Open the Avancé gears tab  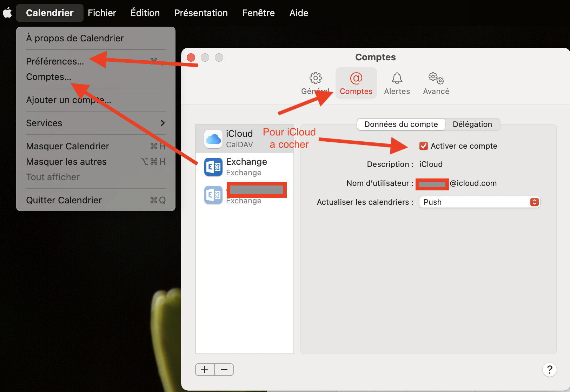coord(436,83)
